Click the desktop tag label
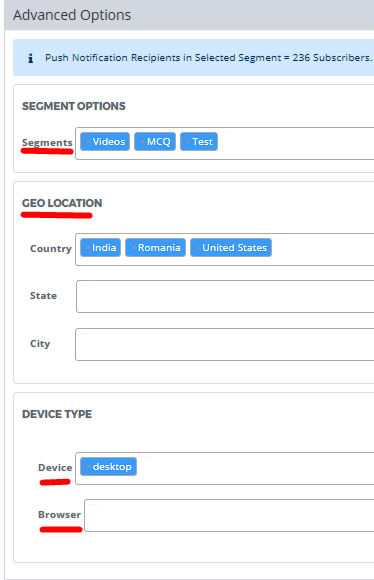 click(x=112, y=467)
